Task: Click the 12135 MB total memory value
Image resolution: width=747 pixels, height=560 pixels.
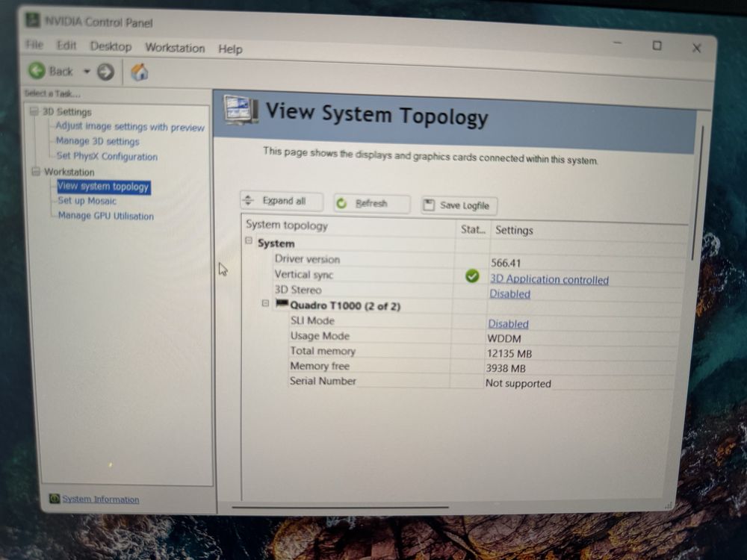Action: coord(509,353)
